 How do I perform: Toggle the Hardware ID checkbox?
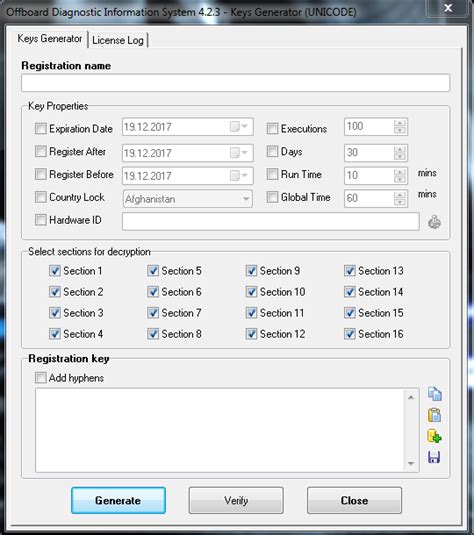click(x=41, y=220)
